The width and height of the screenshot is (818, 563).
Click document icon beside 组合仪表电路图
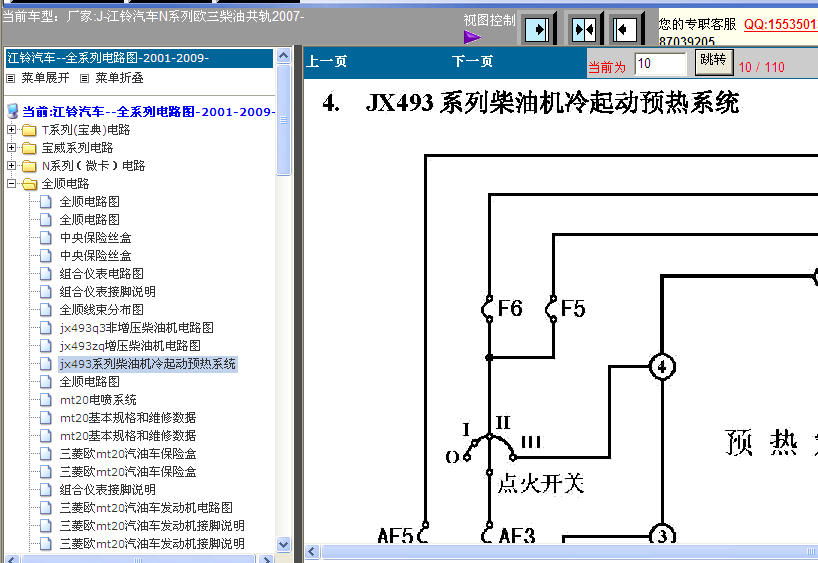(x=46, y=274)
